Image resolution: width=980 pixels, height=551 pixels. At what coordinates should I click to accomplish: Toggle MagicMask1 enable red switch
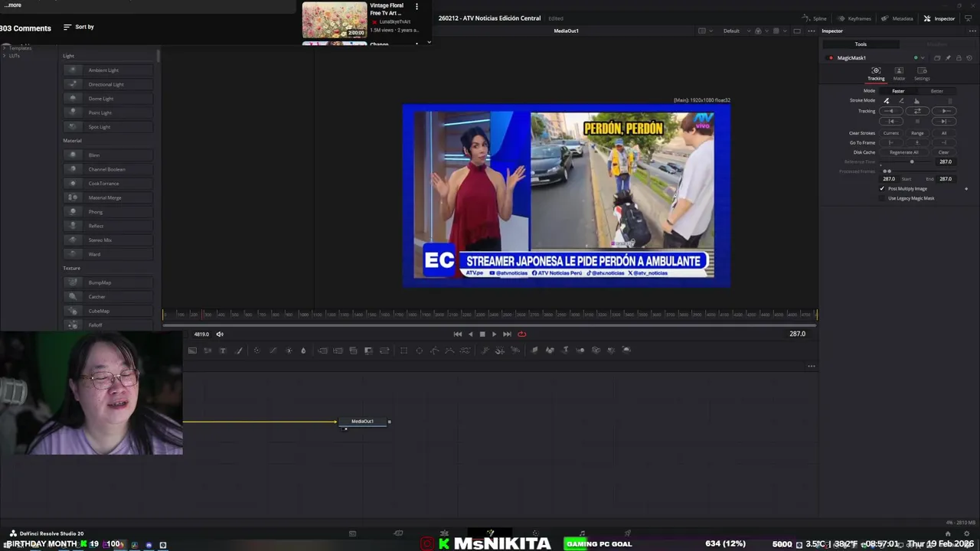831,58
